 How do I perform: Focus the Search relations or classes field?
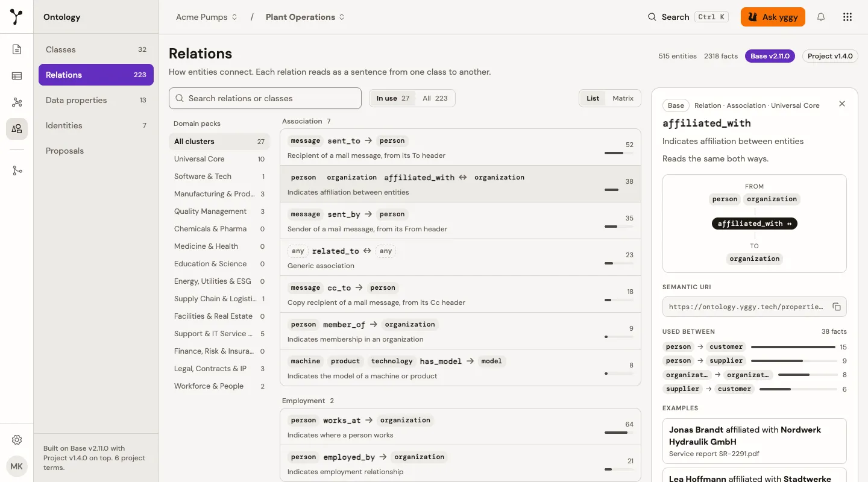click(x=265, y=98)
